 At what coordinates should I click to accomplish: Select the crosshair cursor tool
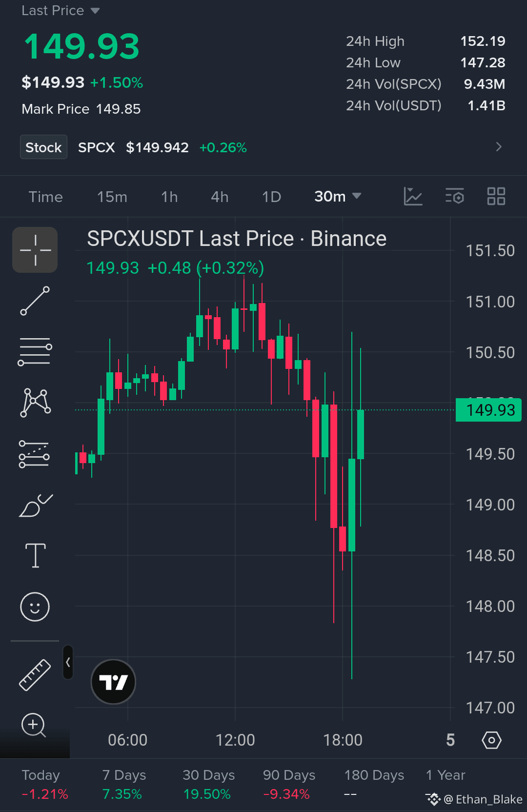[x=35, y=250]
